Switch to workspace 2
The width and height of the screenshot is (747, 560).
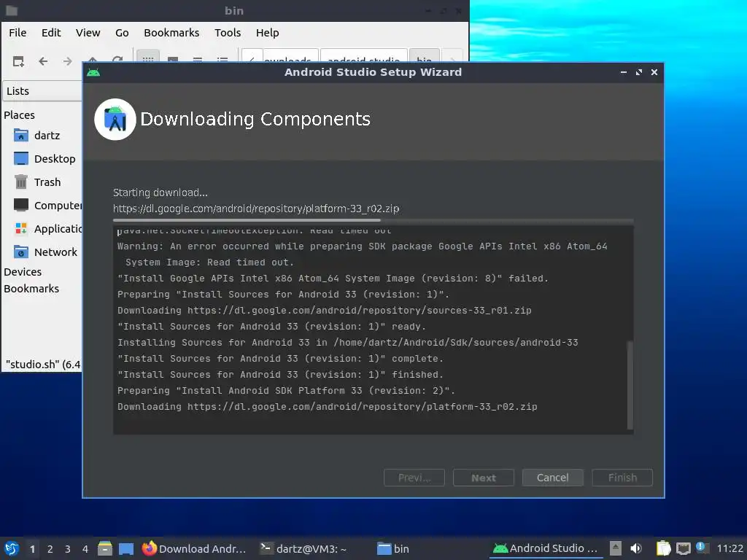(x=50, y=549)
